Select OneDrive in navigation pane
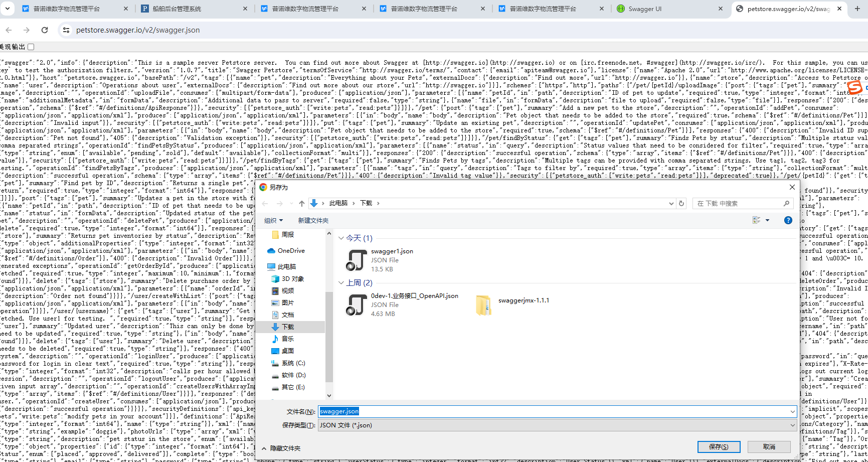Image resolution: width=868 pixels, height=462 pixels. pyautogui.click(x=291, y=251)
